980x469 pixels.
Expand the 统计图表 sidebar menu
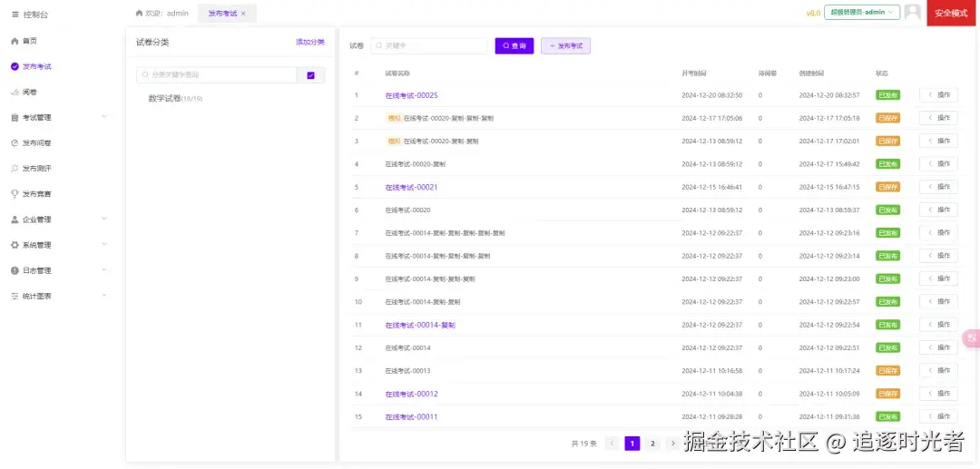[59, 297]
